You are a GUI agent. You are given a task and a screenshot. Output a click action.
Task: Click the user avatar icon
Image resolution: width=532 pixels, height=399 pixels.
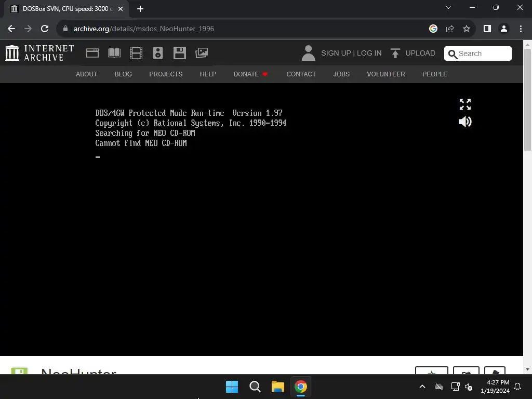[308, 54]
